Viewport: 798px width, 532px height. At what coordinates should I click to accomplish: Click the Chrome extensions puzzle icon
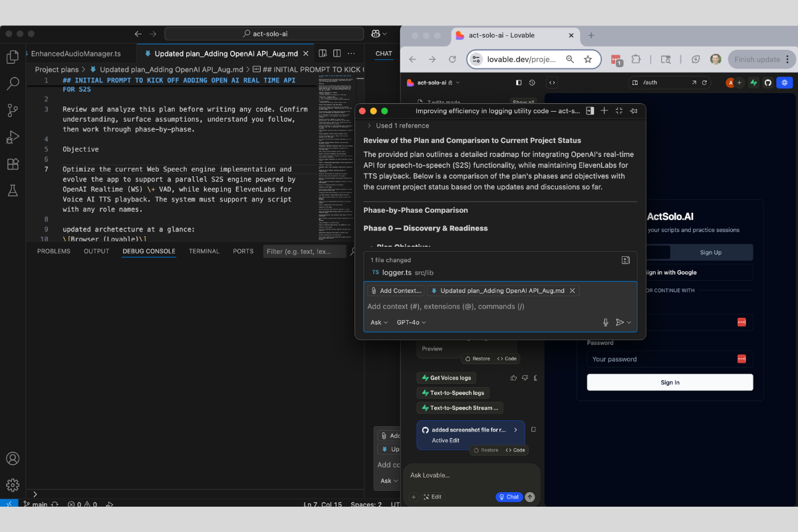[636, 59]
